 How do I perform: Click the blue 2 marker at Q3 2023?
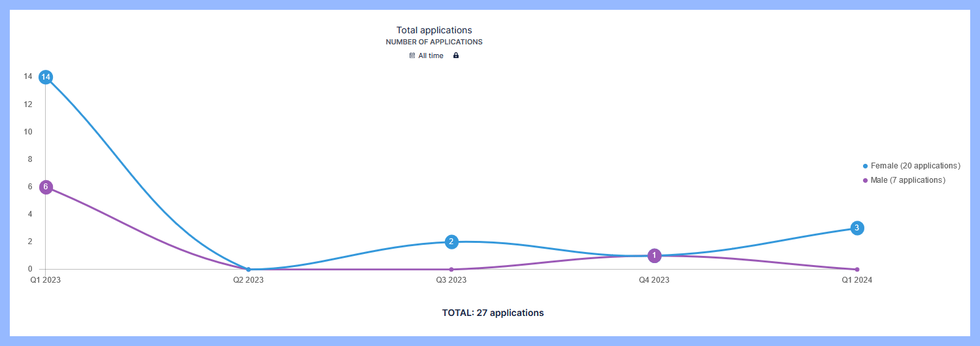[451, 242]
